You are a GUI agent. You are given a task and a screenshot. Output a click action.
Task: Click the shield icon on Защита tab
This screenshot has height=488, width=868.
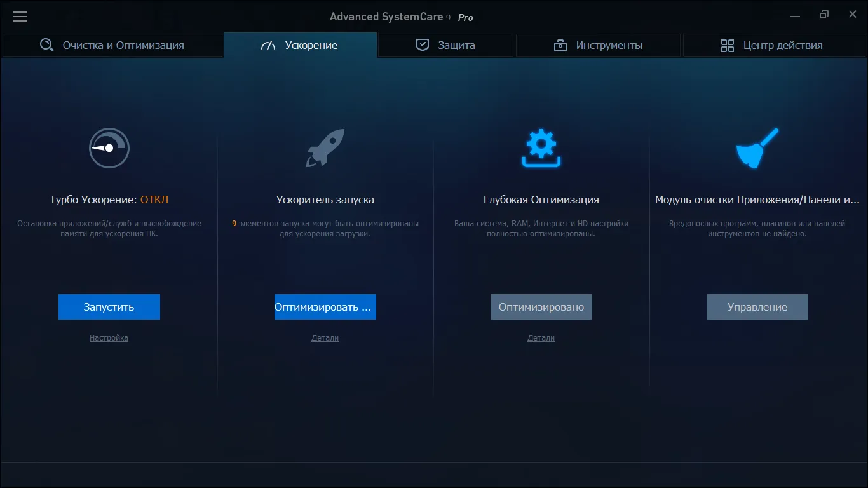(423, 45)
